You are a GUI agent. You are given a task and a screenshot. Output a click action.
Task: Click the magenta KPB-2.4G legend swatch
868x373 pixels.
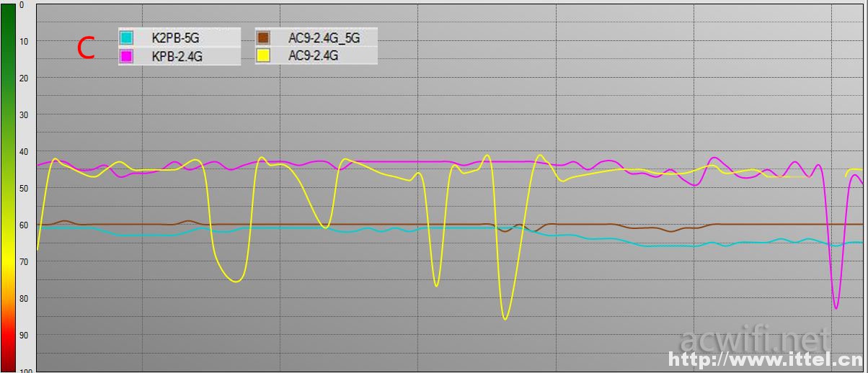click(x=127, y=56)
